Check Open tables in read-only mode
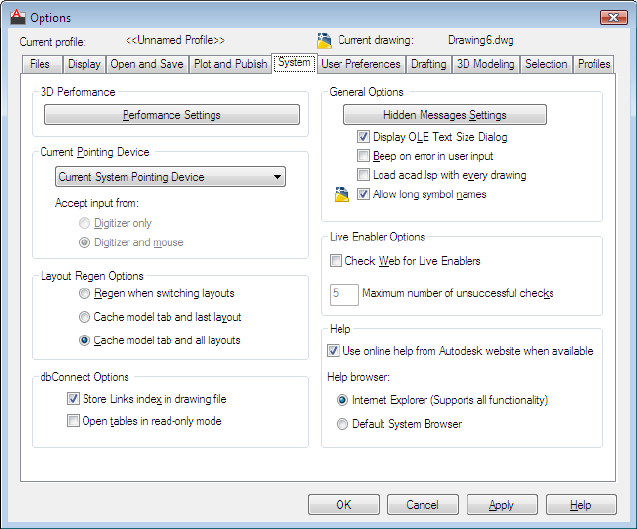This screenshot has width=637, height=529. pos(73,421)
